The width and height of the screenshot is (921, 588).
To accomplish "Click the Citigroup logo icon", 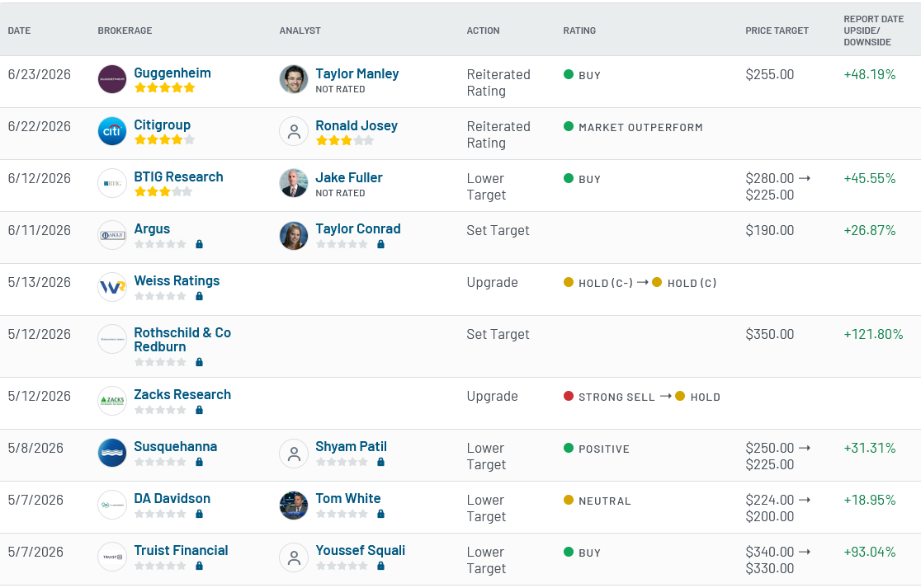I will point(112,131).
